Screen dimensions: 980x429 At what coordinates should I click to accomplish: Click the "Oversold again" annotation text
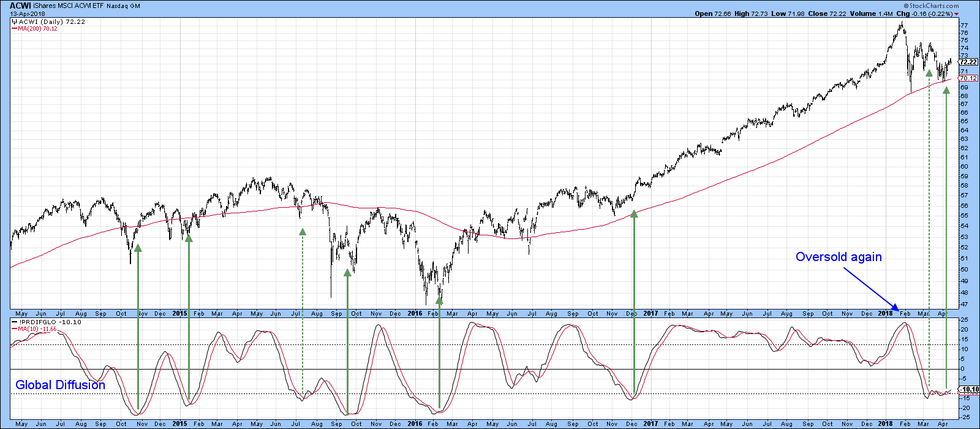(839, 257)
